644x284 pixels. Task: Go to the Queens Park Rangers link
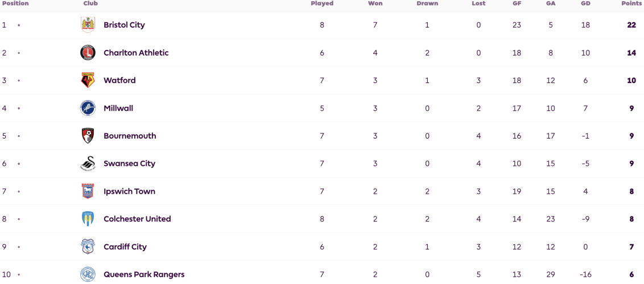click(x=144, y=274)
